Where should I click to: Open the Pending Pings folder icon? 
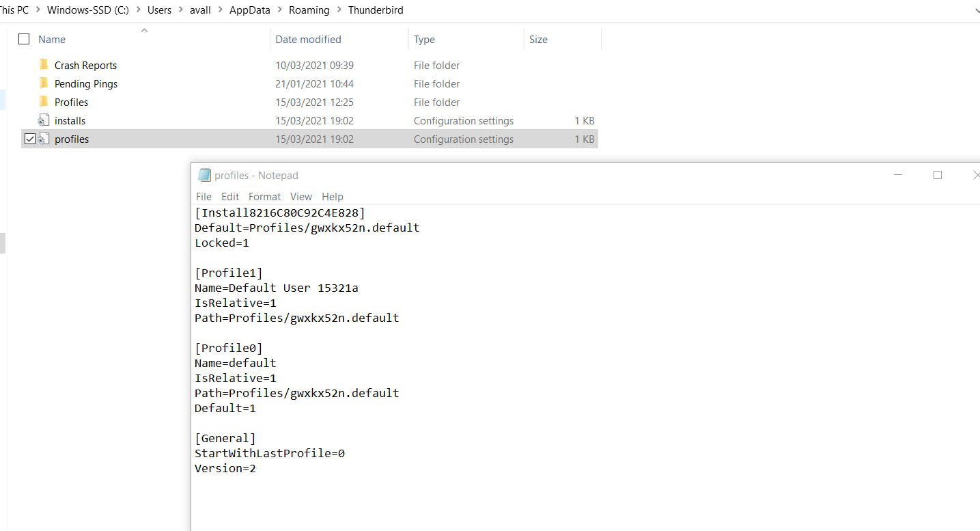44,83
